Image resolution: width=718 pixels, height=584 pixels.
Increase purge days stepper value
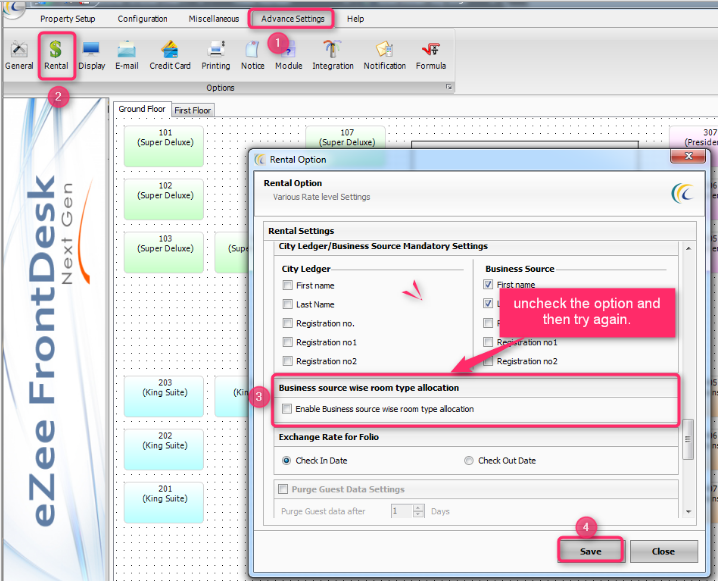[x=419, y=508]
